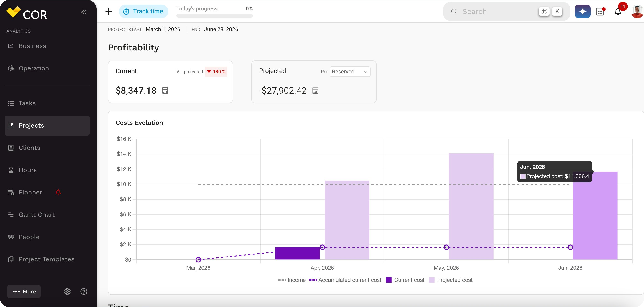Click the People group icon in sidebar
This screenshot has width=644, height=307.
(11, 237)
